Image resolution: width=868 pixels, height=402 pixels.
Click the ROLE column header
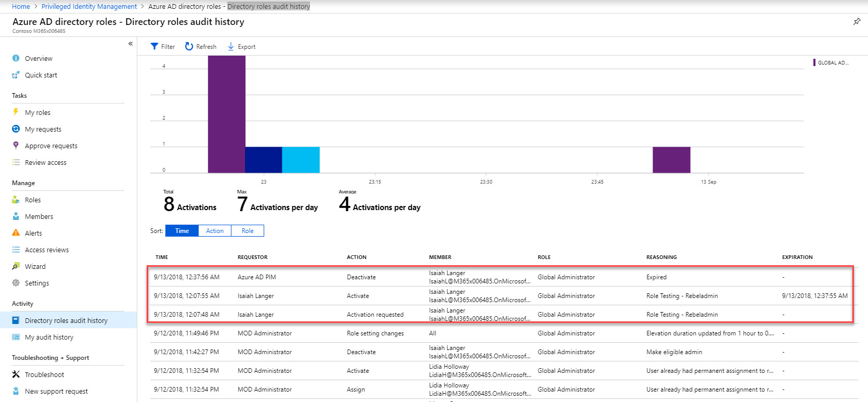(544, 257)
